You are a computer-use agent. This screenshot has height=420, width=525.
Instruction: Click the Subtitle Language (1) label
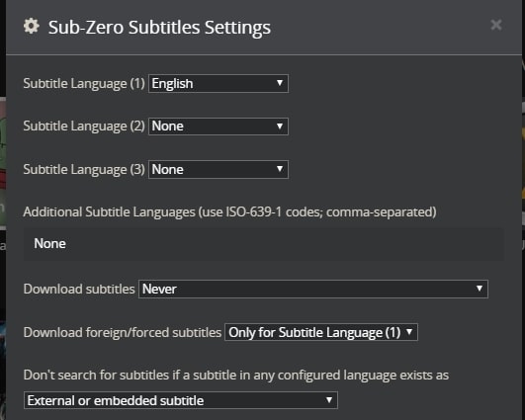click(x=84, y=84)
